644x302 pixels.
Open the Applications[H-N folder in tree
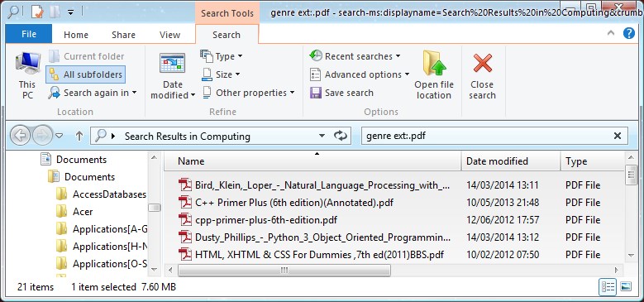point(110,246)
